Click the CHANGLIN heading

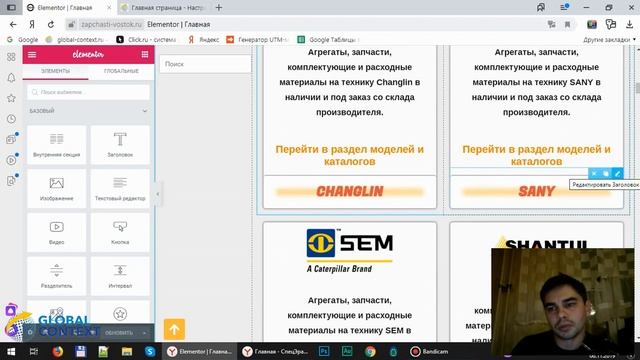click(349, 191)
